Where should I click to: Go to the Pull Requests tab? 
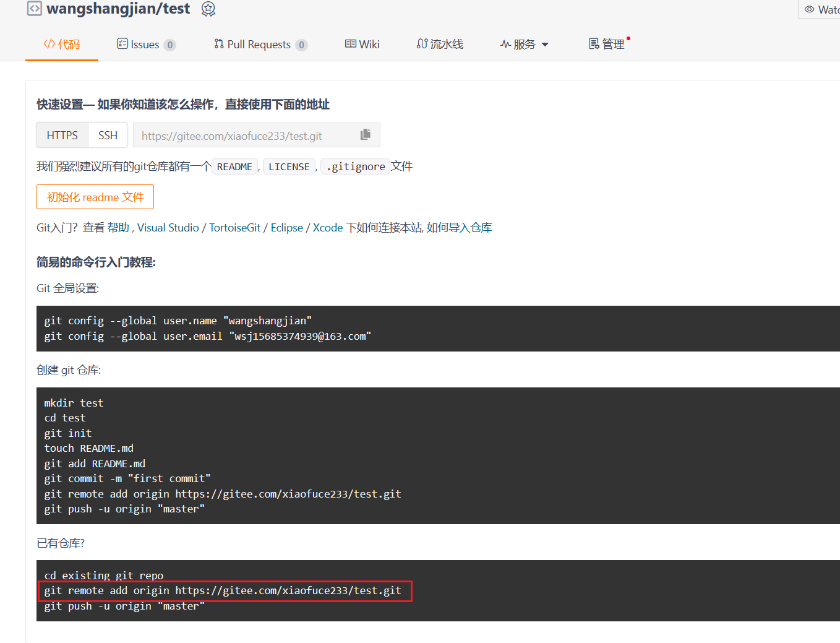260,45
